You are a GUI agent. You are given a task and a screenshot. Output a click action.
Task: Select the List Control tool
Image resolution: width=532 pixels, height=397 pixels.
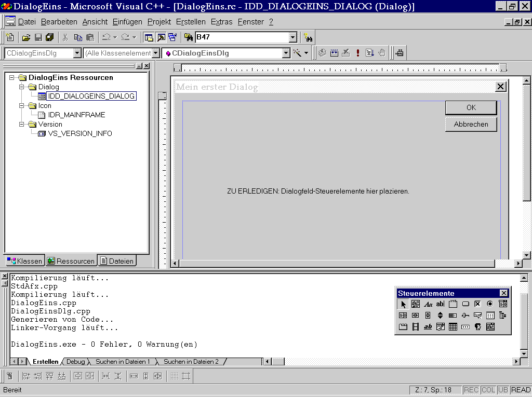point(490,316)
